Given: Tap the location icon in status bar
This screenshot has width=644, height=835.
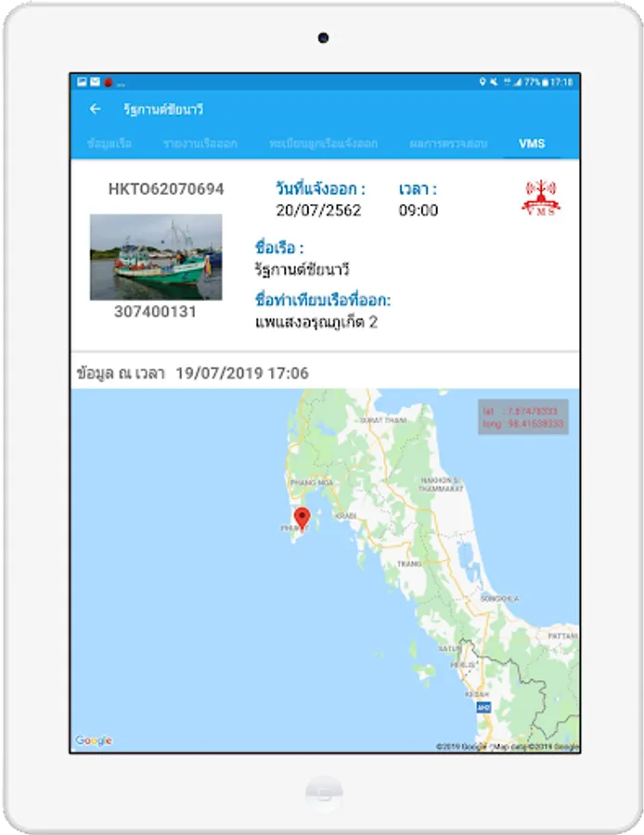Looking at the screenshot, I should [x=483, y=82].
